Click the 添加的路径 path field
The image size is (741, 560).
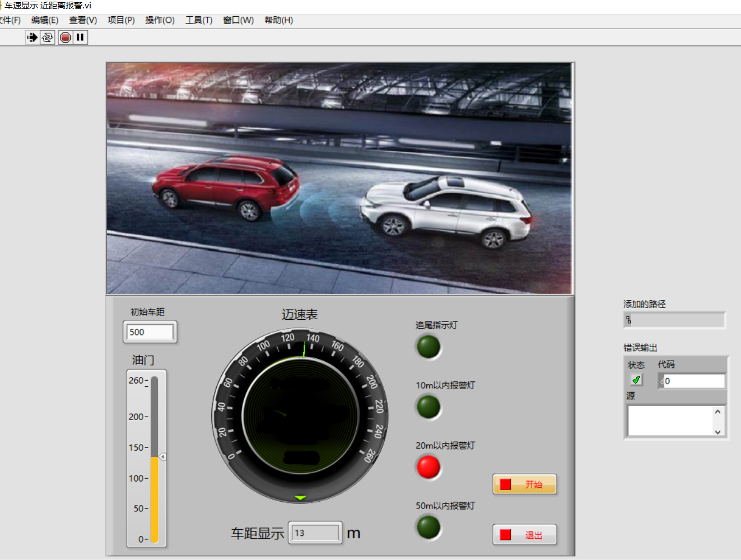coord(674,320)
